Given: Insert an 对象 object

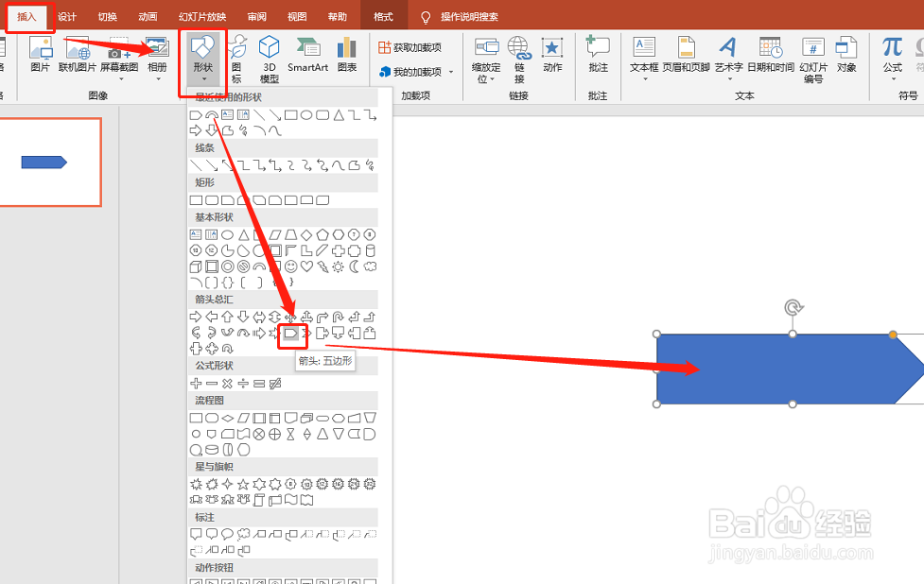Looking at the screenshot, I should [x=846, y=54].
